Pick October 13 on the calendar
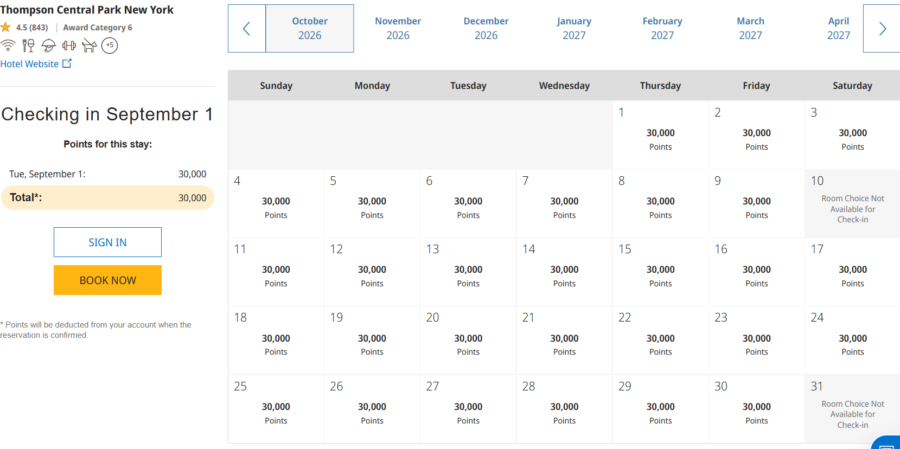Image resolution: width=900 pixels, height=449 pixels. 468,272
